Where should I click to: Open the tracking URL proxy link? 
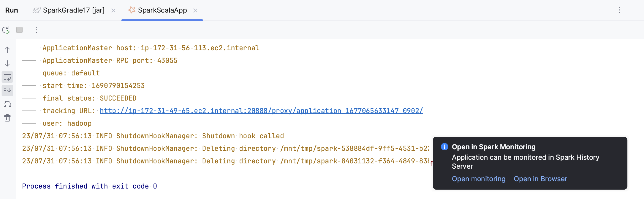coord(261,111)
